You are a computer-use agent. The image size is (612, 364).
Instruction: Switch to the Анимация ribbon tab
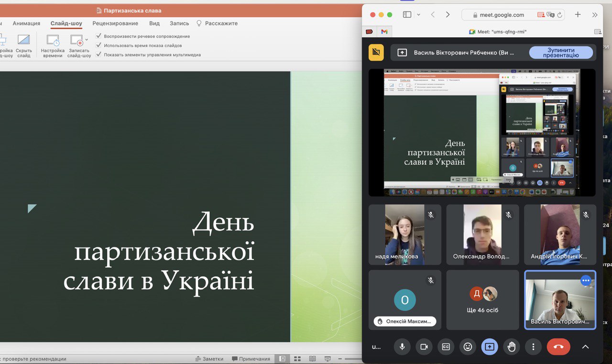click(26, 23)
